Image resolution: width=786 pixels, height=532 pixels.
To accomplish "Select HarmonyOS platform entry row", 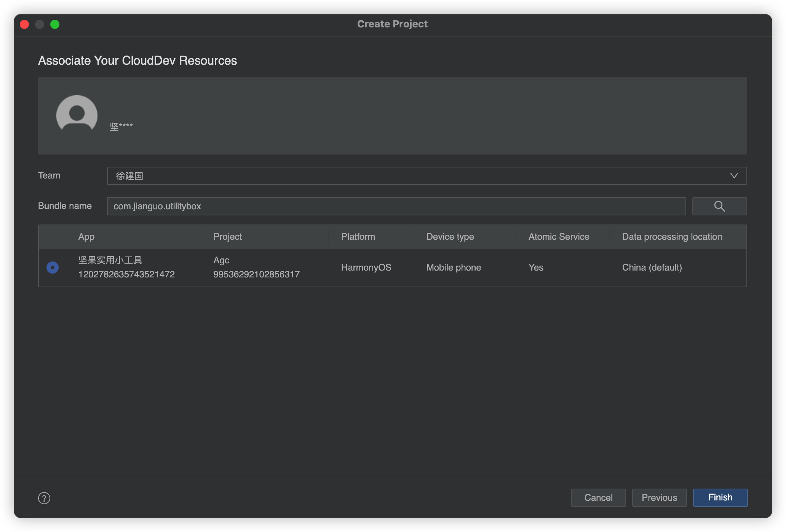I will click(x=392, y=267).
